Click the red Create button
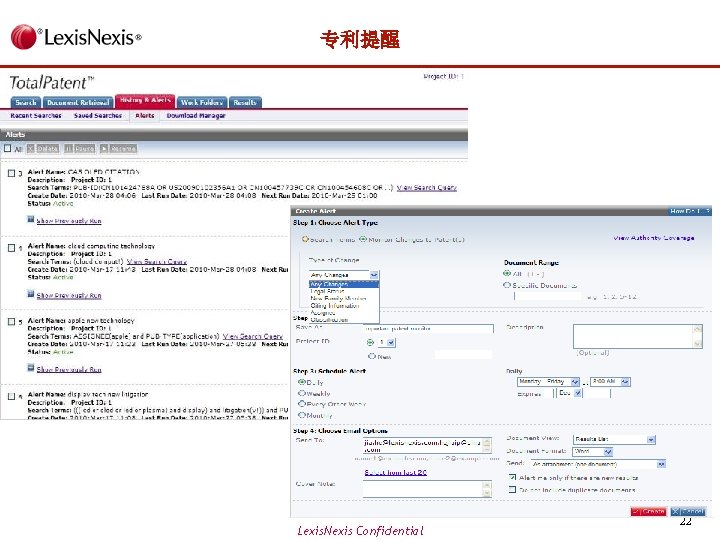720x540 pixels. 649,512
